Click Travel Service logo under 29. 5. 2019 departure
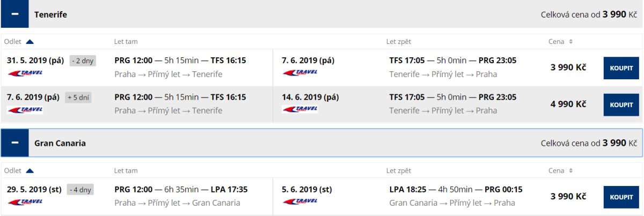644x216 pixels. click(x=25, y=202)
